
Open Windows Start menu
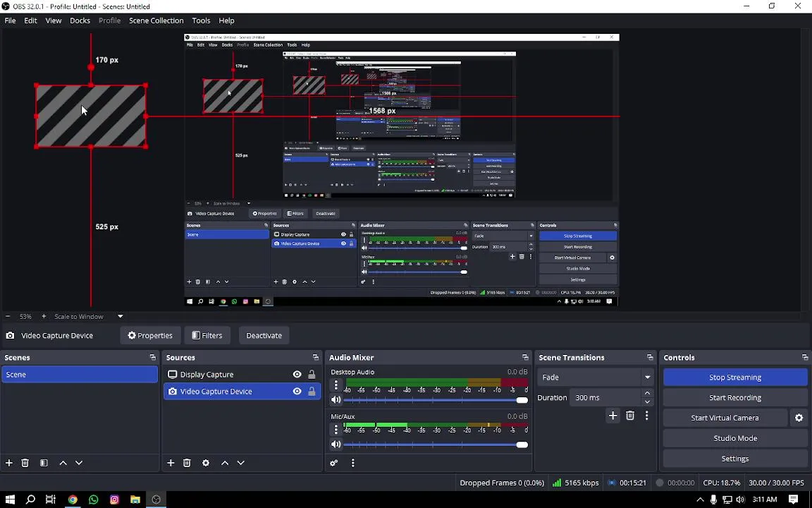[10, 500]
